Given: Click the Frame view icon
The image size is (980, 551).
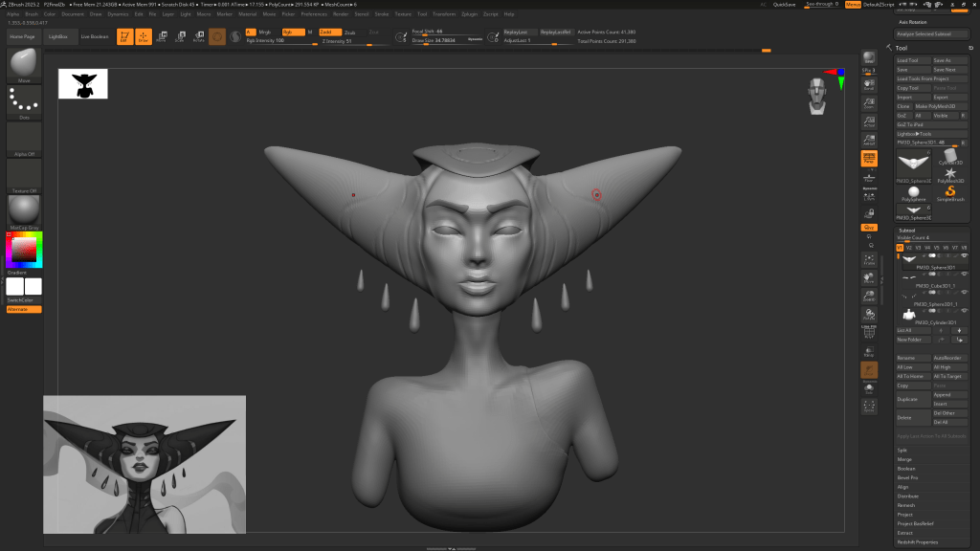Looking at the screenshot, I should pyautogui.click(x=869, y=258).
